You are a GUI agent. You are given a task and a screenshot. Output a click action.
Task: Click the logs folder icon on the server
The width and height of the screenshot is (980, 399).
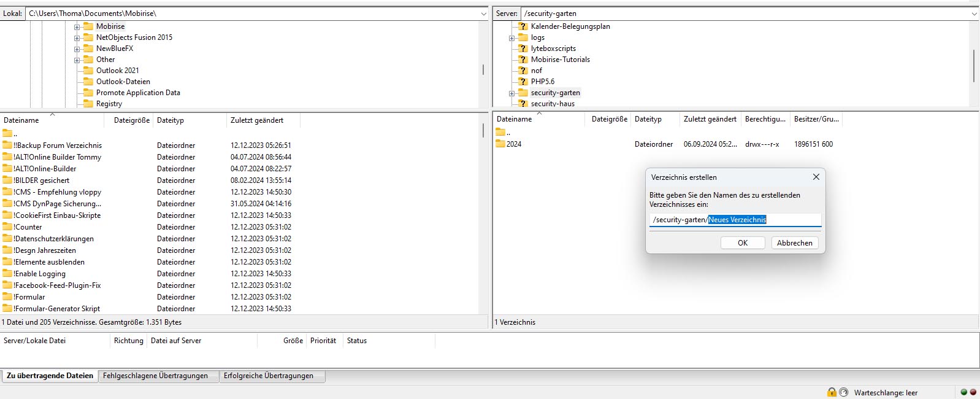523,37
